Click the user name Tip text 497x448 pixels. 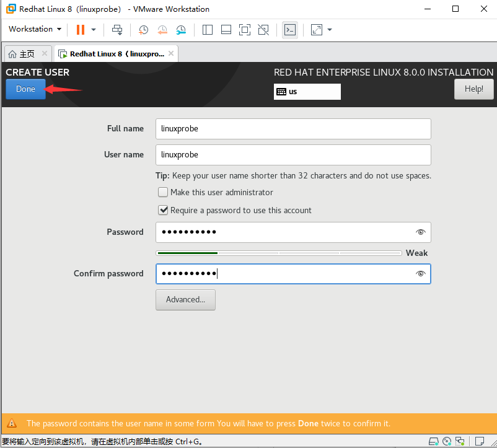click(293, 176)
